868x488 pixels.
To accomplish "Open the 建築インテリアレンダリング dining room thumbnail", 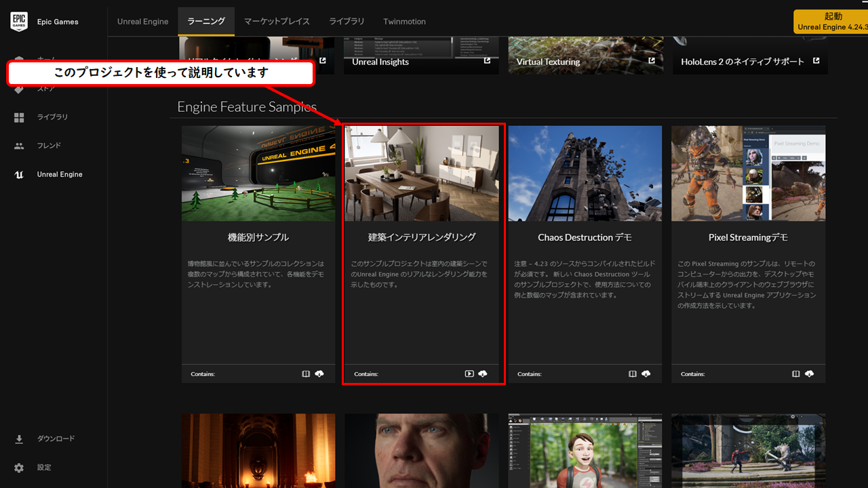I will pos(422,173).
